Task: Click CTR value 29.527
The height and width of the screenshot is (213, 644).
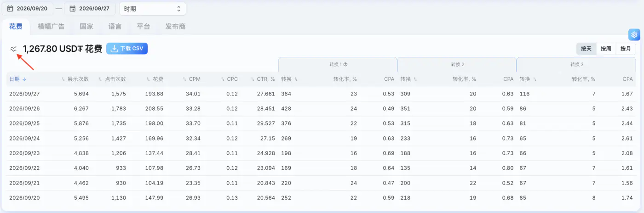Action: tap(267, 124)
